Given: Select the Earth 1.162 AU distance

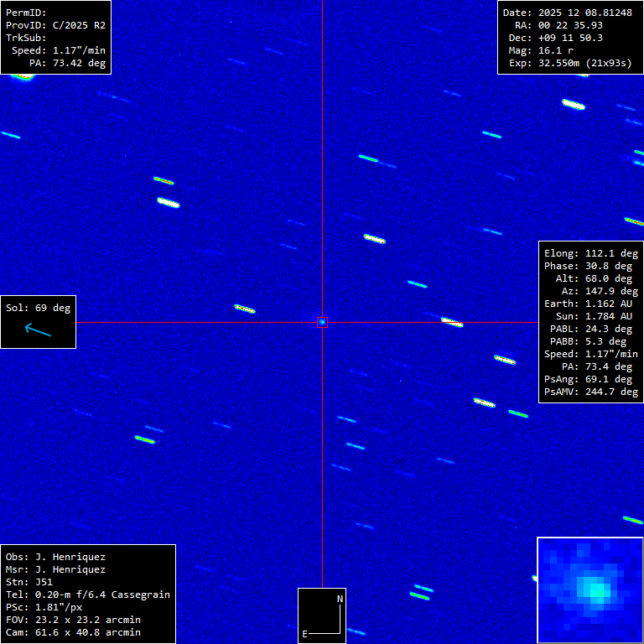Looking at the screenshot, I should tap(590, 304).
